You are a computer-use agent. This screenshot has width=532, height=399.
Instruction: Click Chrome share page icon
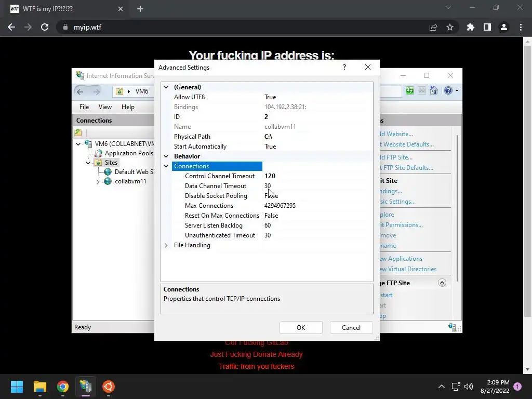point(433,27)
